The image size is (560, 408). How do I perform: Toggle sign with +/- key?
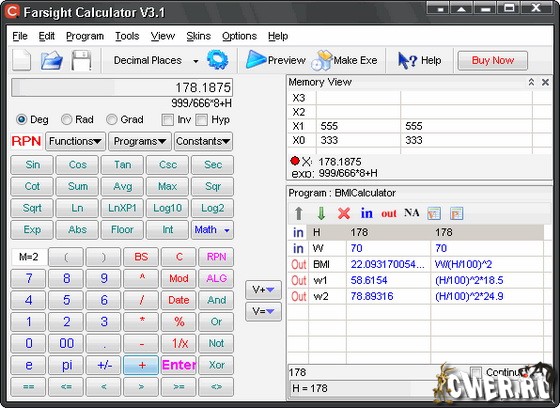[x=104, y=365]
